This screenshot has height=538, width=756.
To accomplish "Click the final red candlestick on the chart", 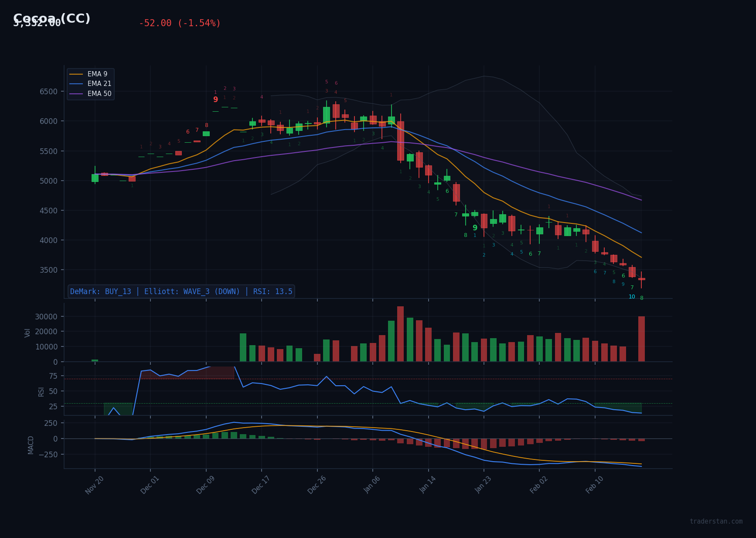I will [x=642, y=279].
